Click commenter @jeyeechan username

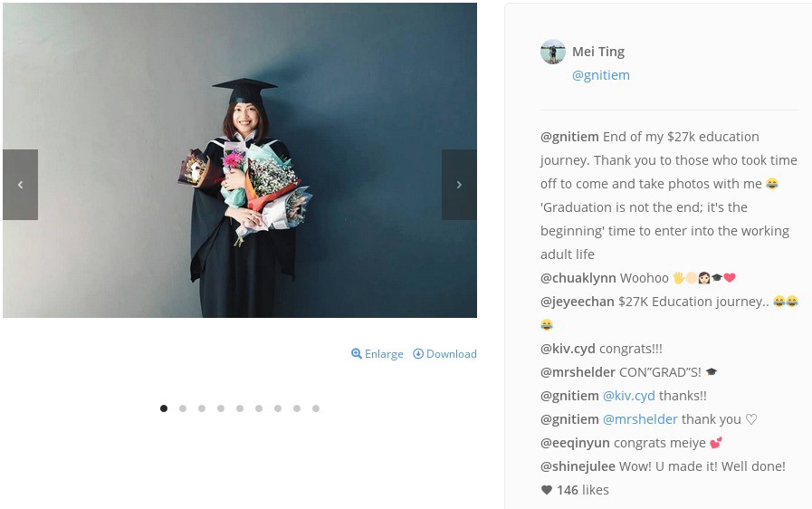[578, 302]
